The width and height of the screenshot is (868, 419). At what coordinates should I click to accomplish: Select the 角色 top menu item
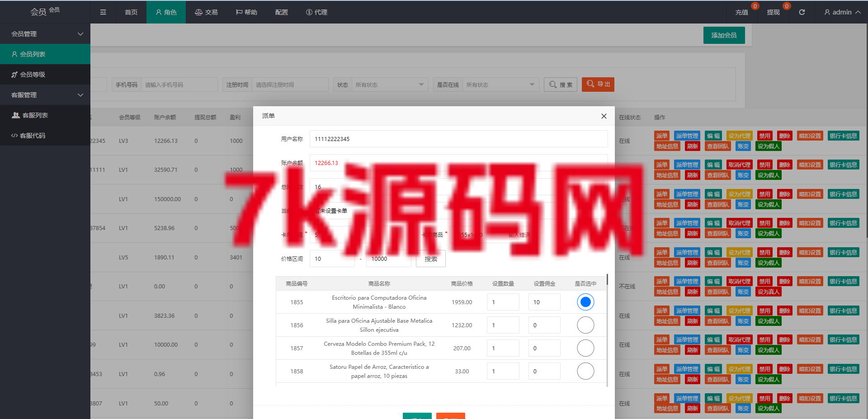click(166, 12)
